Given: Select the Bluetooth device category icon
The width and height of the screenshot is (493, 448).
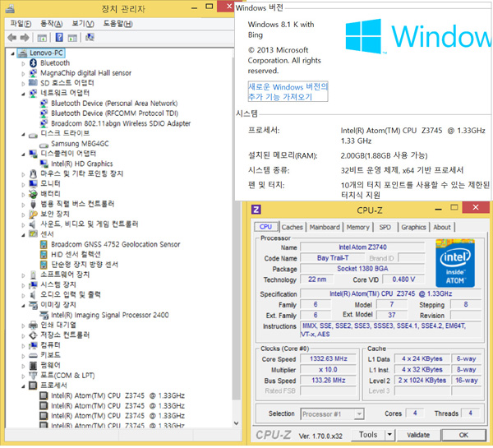Looking at the screenshot, I should (33, 62).
